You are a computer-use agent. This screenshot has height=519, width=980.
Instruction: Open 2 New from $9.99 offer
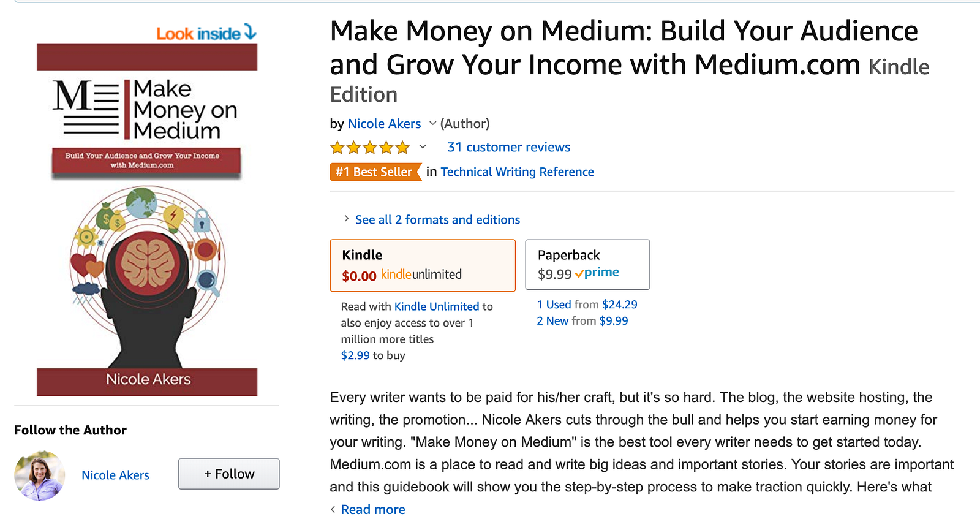582,321
